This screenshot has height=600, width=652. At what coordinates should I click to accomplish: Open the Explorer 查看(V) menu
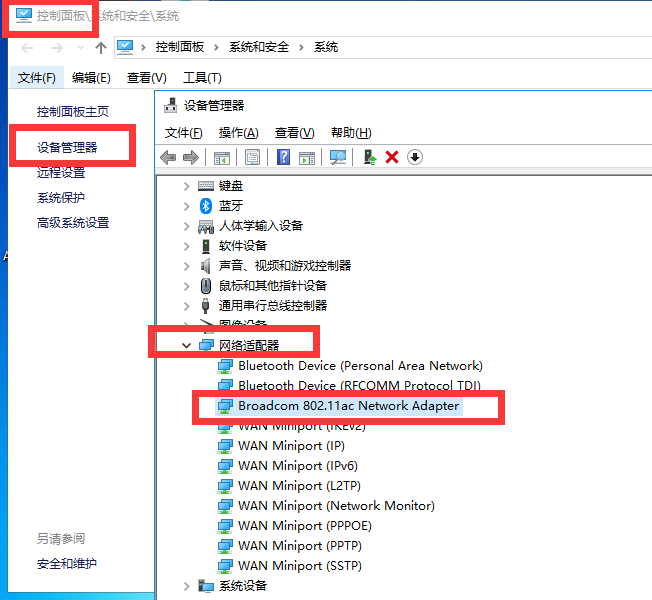pyautogui.click(x=146, y=78)
